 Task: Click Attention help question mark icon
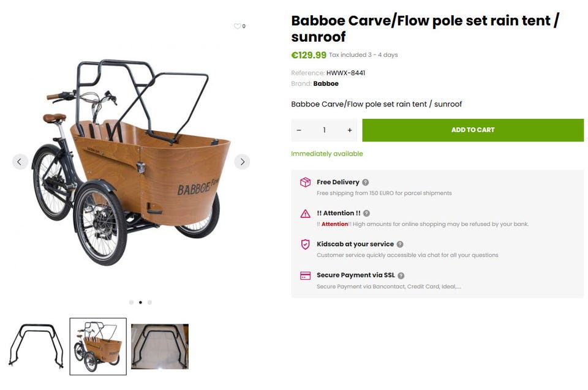click(366, 213)
